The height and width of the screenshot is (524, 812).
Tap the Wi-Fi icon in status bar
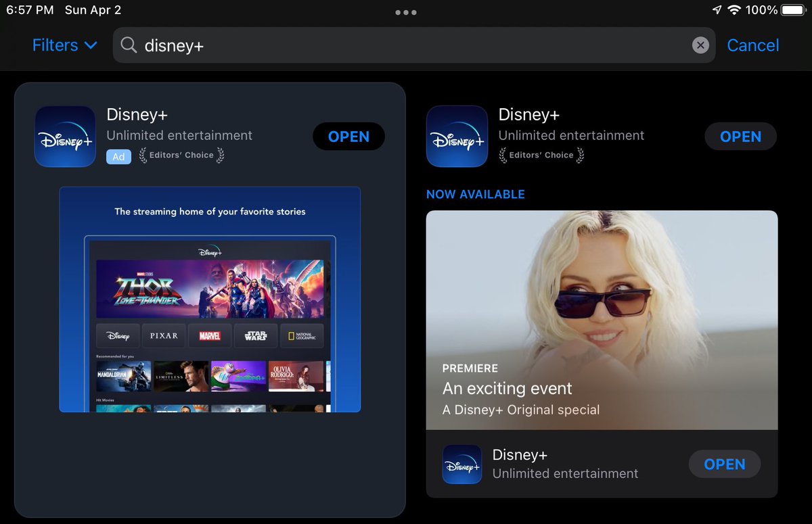pyautogui.click(x=734, y=10)
